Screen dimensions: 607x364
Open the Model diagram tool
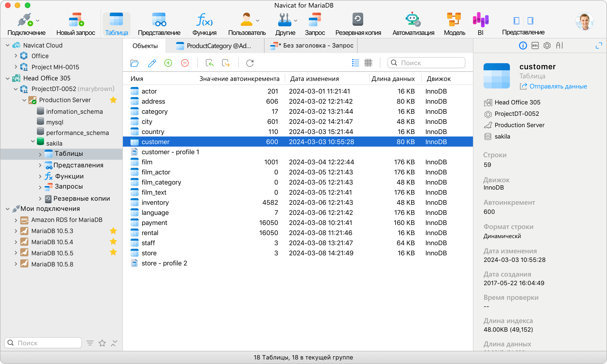pyautogui.click(x=454, y=20)
